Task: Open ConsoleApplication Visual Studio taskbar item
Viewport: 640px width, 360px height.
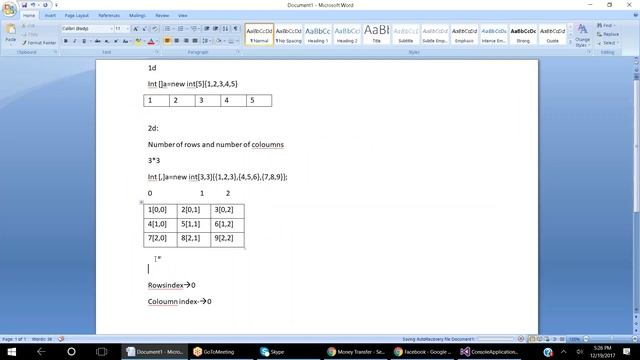Action: coord(489,352)
